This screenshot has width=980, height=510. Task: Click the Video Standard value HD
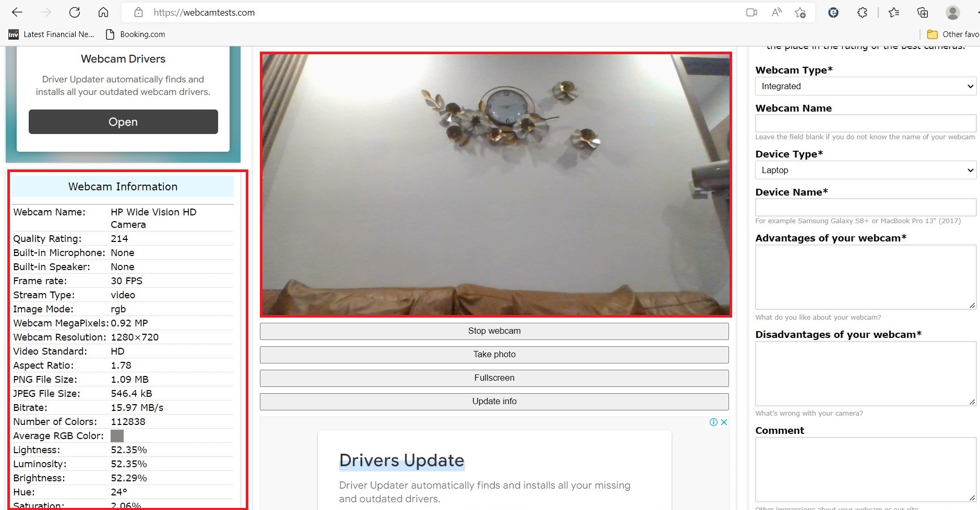click(117, 351)
